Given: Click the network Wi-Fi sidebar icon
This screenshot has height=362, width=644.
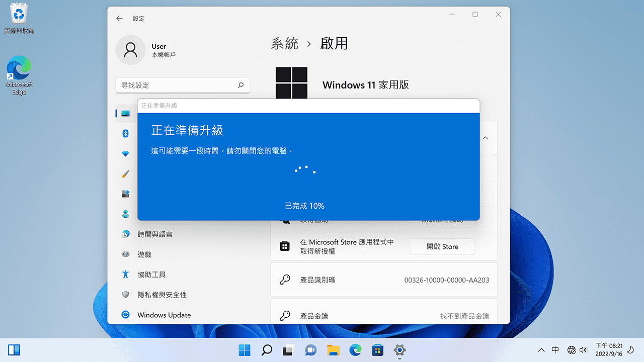Looking at the screenshot, I should (125, 153).
